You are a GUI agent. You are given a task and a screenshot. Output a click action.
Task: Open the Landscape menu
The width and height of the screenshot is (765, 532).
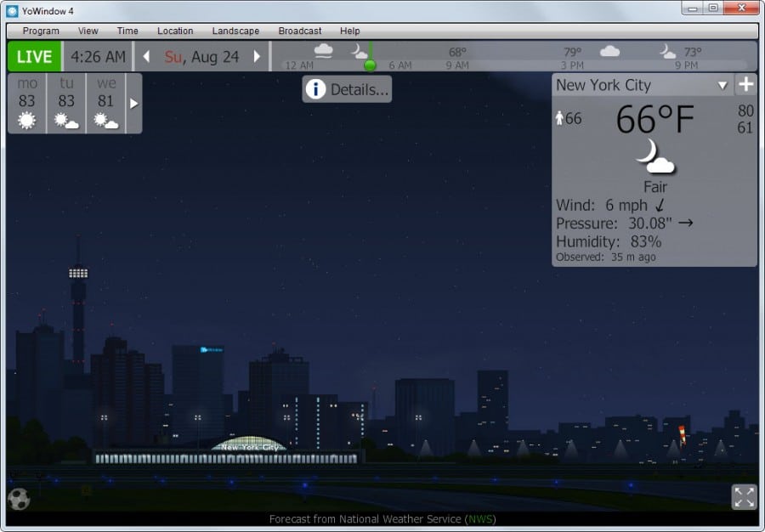235,31
